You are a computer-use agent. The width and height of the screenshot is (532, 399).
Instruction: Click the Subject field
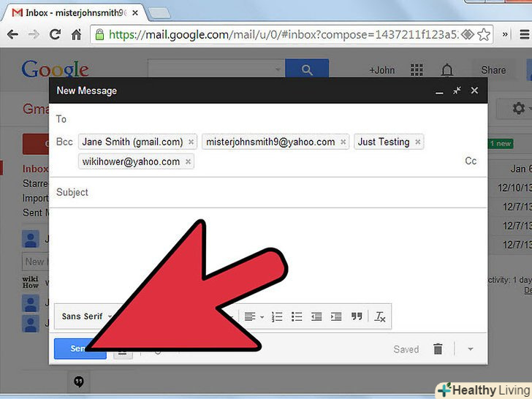click(268, 192)
